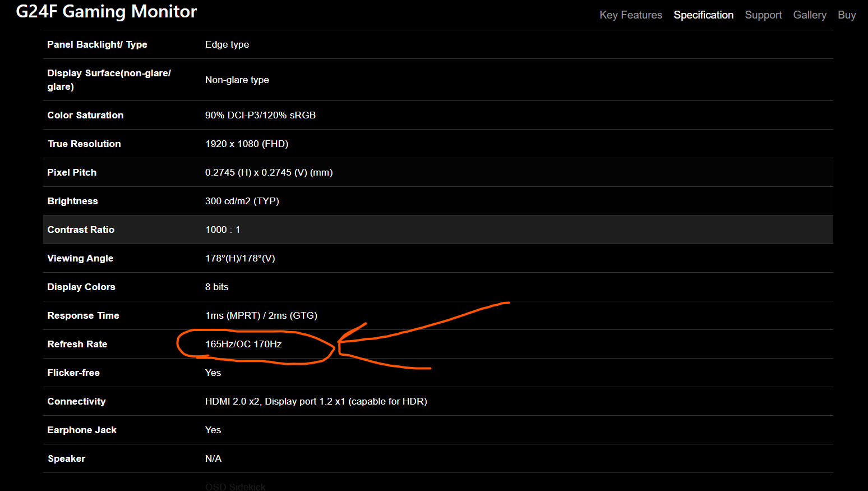Image resolution: width=868 pixels, height=491 pixels.
Task: Select the Refresh Rate label
Action: click(x=77, y=344)
